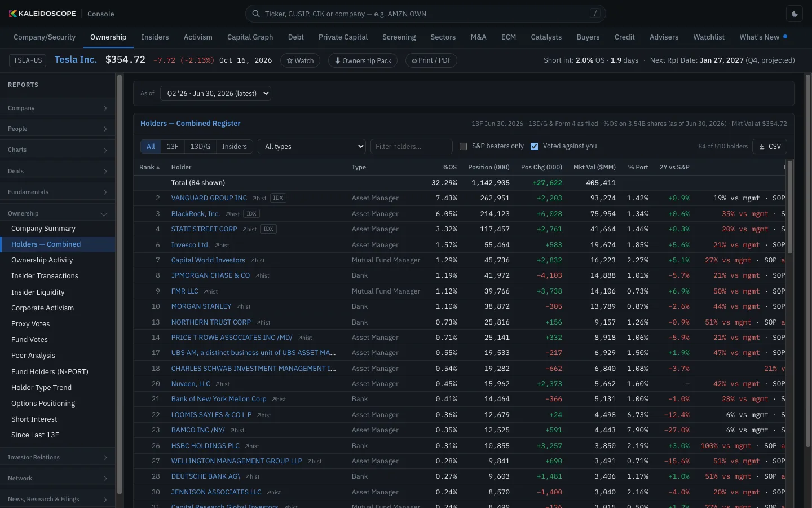Expand the People reports section
This screenshot has width=812, height=508.
pos(58,129)
